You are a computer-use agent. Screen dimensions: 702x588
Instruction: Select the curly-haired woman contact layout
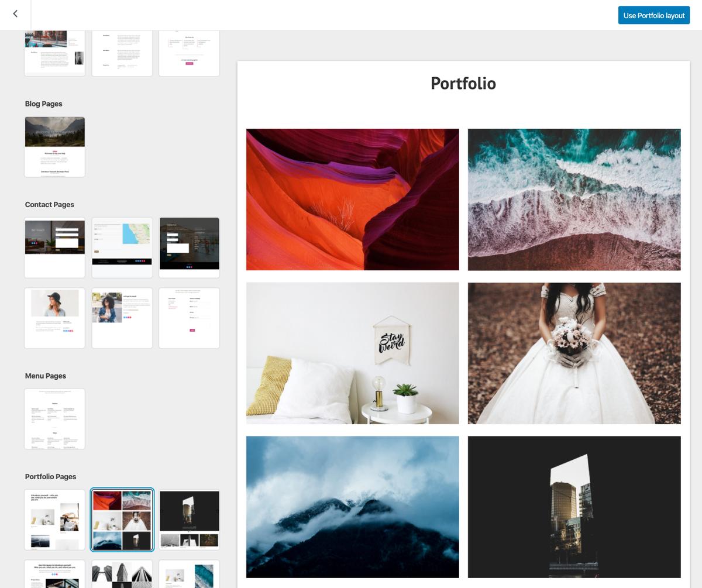pos(122,318)
